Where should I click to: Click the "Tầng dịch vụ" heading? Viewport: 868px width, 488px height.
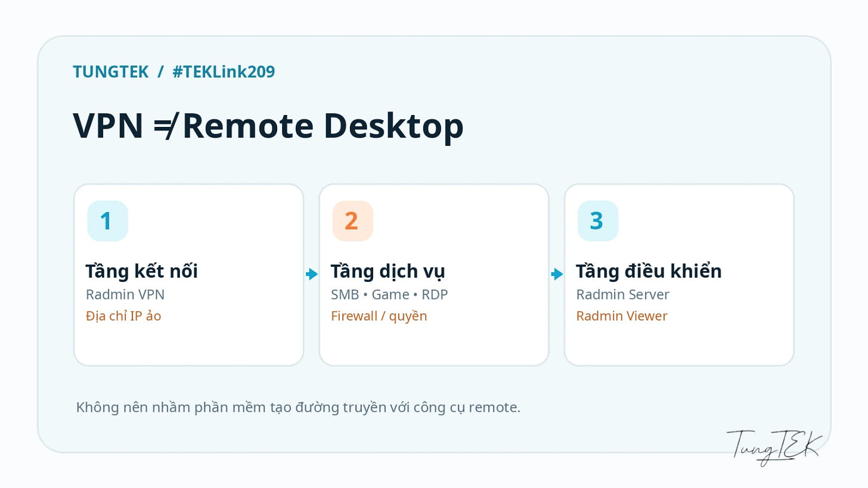[x=388, y=271]
